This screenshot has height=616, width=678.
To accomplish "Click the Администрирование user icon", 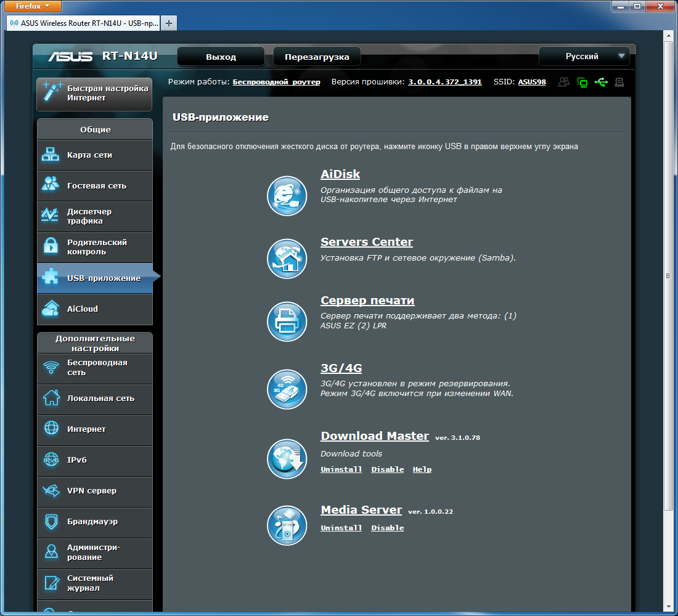I will pyautogui.click(x=51, y=551).
